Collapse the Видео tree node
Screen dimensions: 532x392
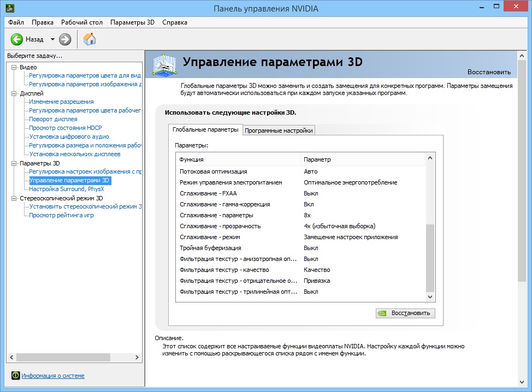coord(14,67)
